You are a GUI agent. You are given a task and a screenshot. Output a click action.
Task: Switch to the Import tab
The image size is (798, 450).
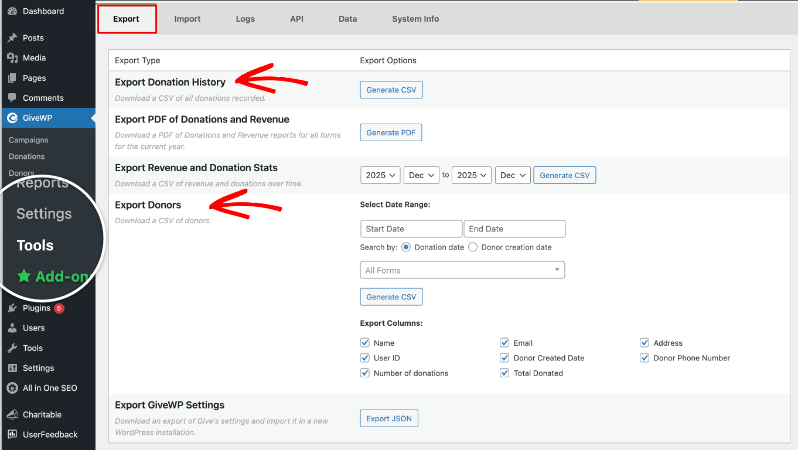(187, 19)
